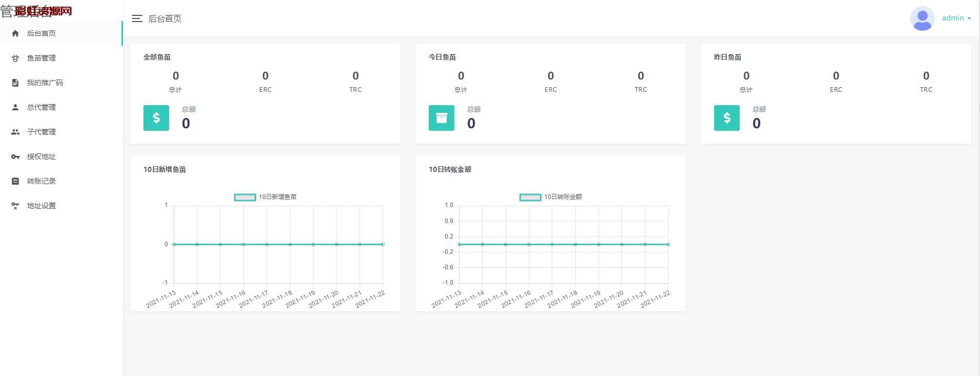Click the dropdown caret next to admin
Screen dimensions: 980x376
click(969, 18)
